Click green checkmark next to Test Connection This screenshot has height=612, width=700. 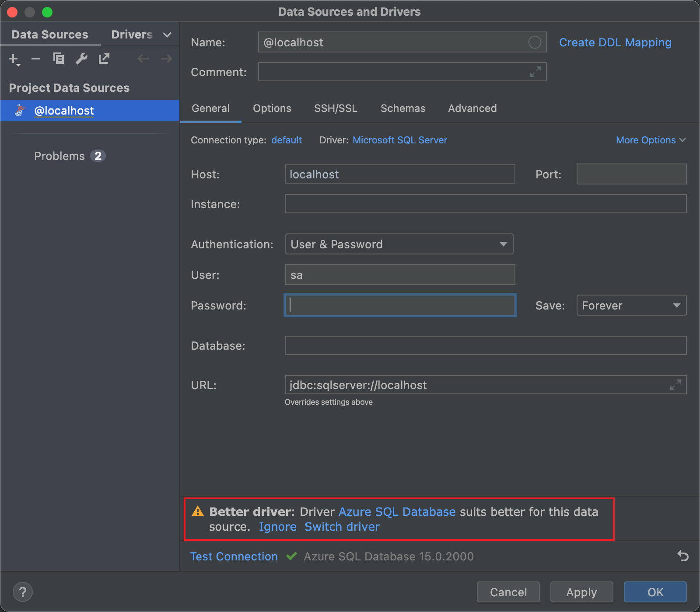[x=291, y=556]
